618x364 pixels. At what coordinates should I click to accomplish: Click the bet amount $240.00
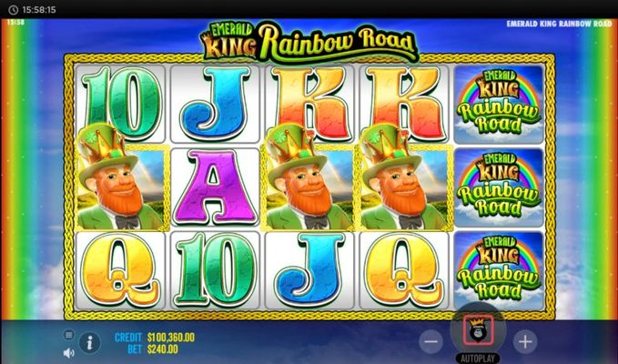[162, 349]
